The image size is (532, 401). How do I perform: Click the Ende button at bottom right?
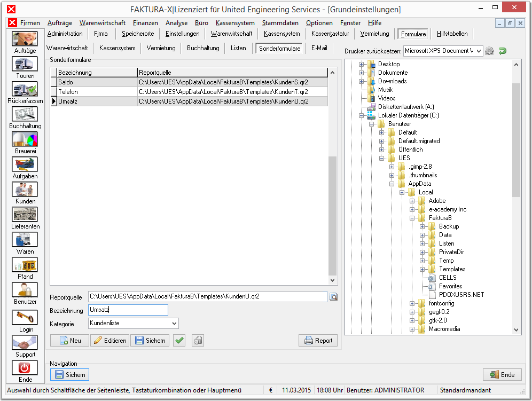pyautogui.click(x=502, y=374)
